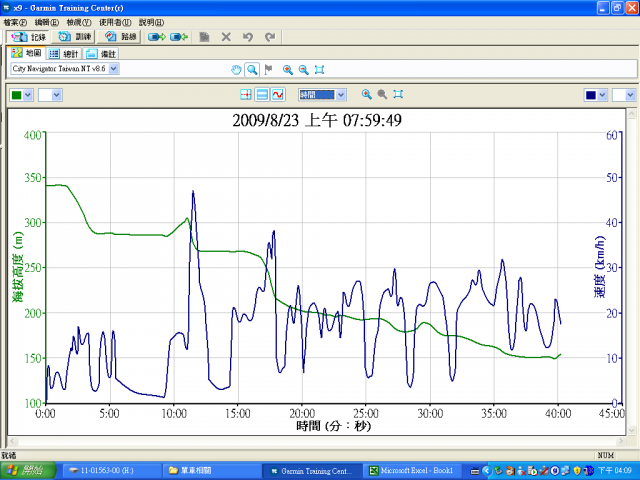The height and width of the screenshot is (480, 640).
Task: Click the yellow shield tray icon
Action: point(577,471)
